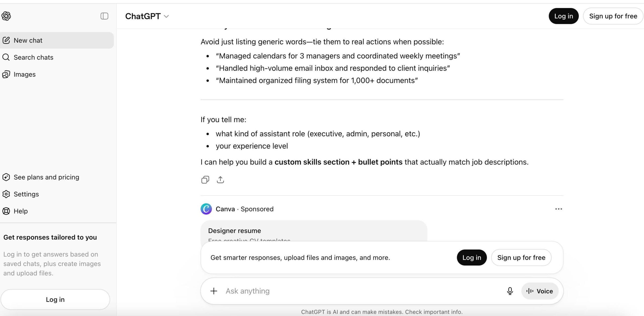This screenshot has width=644, height=316.
Task: Toggle the sidebar collapse button
Action: (x=104, y=16)
